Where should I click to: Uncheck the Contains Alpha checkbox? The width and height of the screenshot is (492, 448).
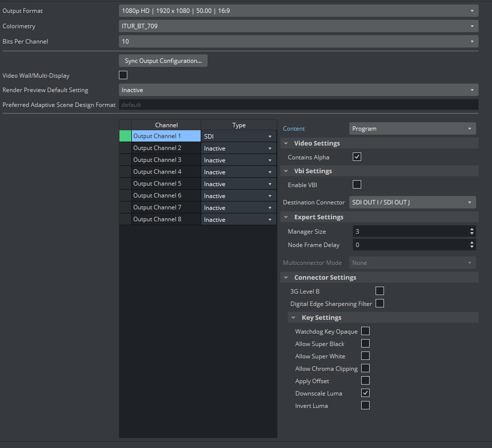[x=357, y=157]
